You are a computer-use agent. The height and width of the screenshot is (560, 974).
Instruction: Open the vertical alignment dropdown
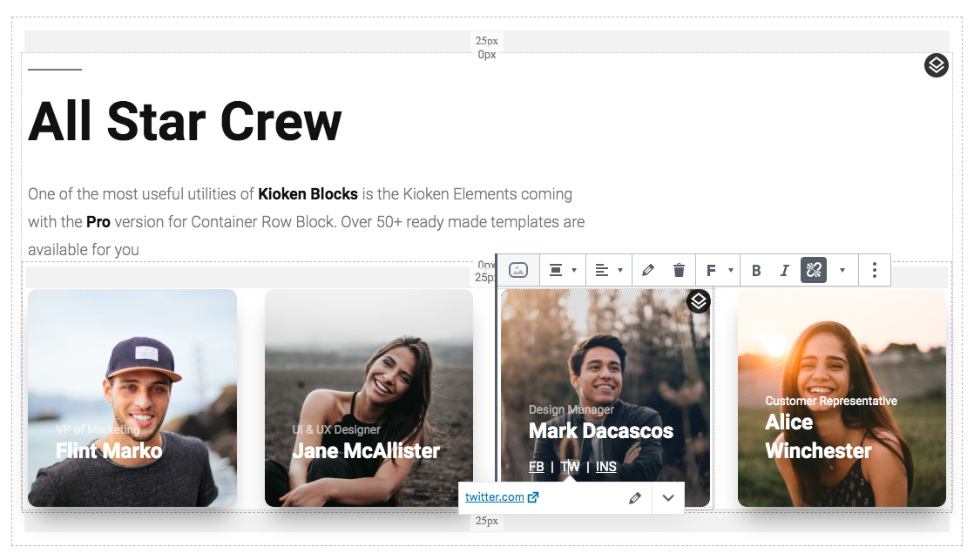[563, 270]
